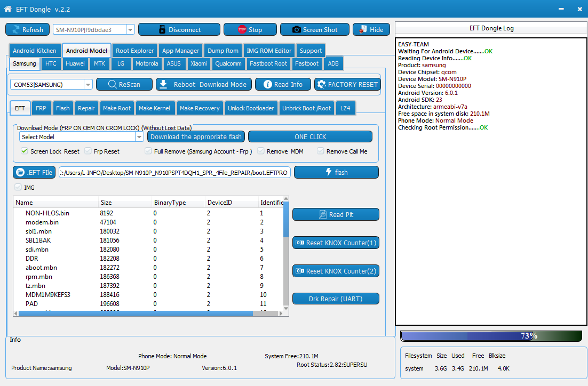Open the SM-N910P device dropdown
Screen dimensions: 588x386
(x=130, y=30)
